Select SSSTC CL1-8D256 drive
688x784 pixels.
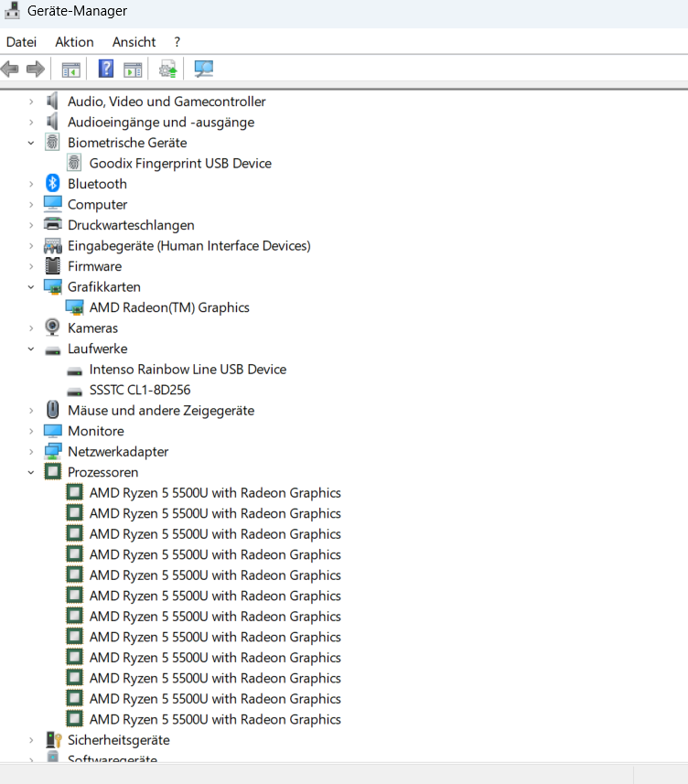click(x=140, y=390)
